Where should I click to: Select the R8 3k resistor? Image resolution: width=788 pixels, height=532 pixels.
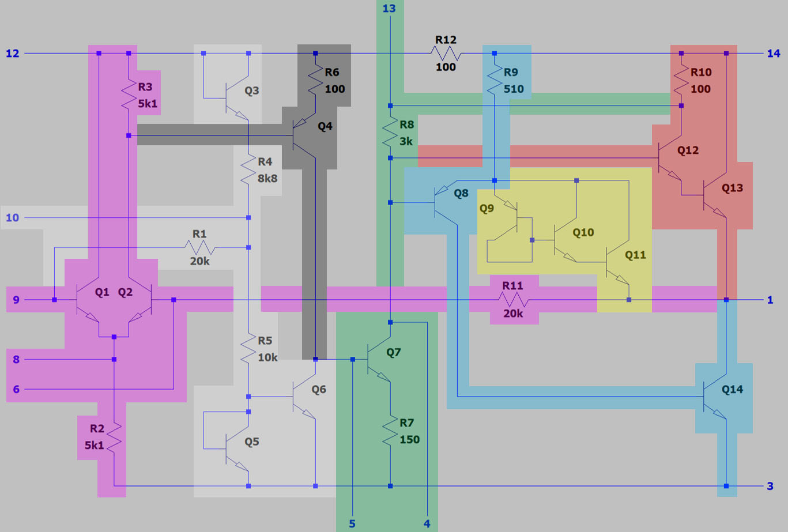point(390,133)
